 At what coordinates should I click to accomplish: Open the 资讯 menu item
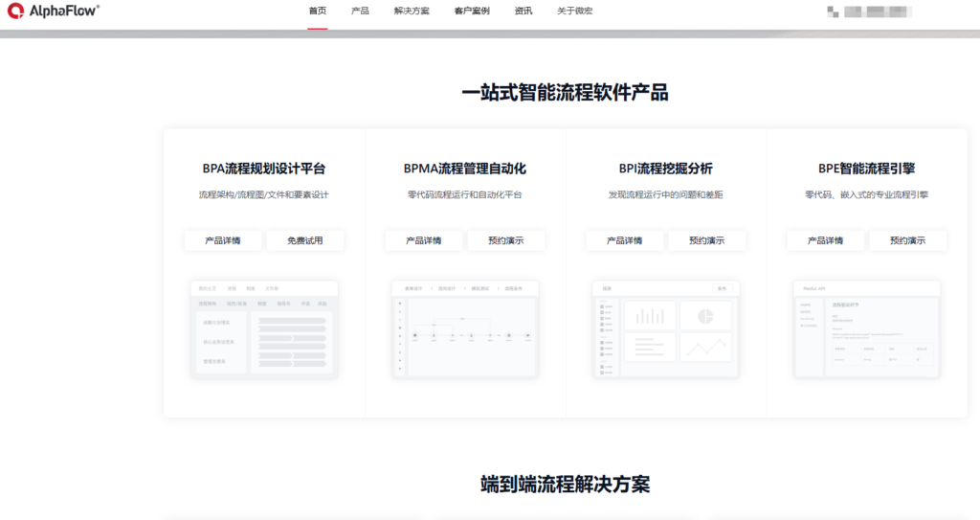(523, 11)
